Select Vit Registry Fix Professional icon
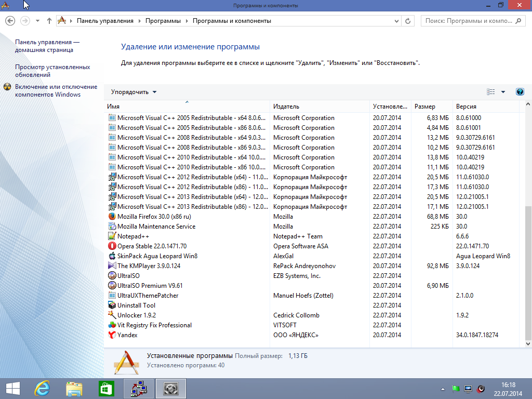This screenshot has width=532, height=399. [112, 325]
